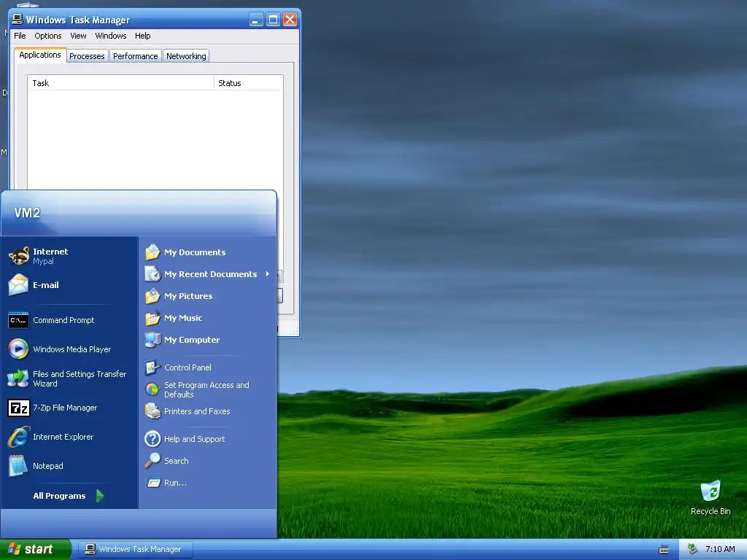Select the Applications tab
747x560 pixels.
coord(40,55)
